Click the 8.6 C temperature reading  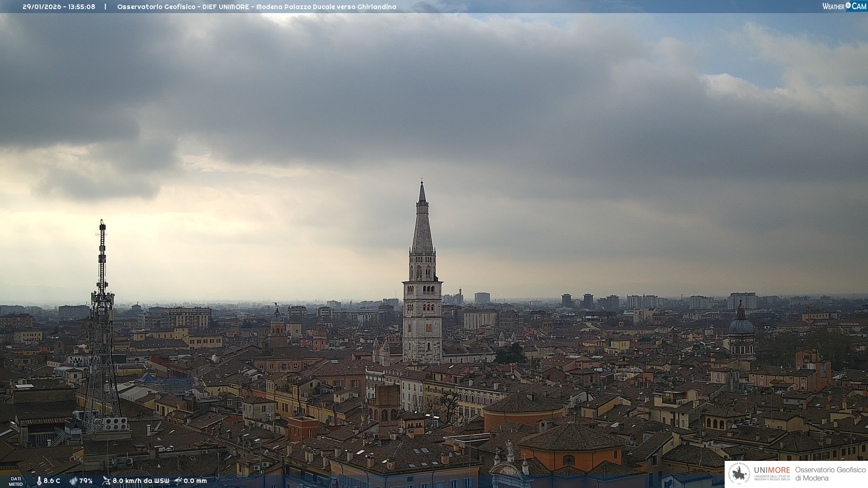pos(52,481)
